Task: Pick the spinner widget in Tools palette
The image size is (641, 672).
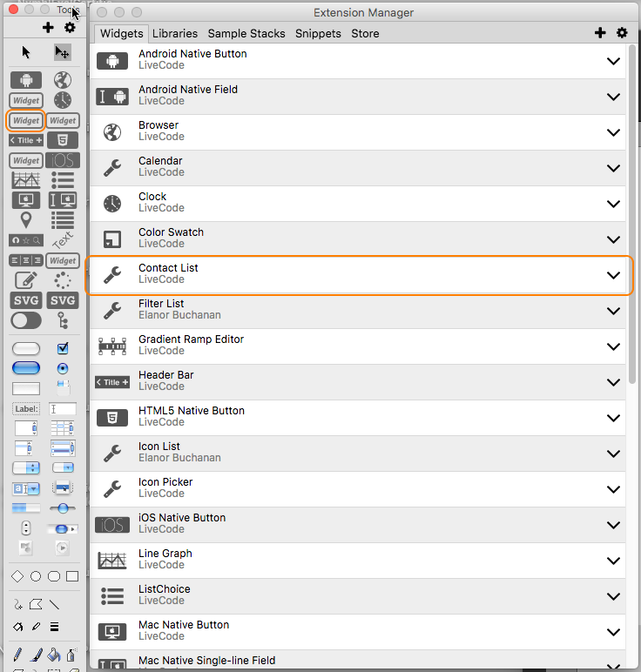Action: click(63, 280)
